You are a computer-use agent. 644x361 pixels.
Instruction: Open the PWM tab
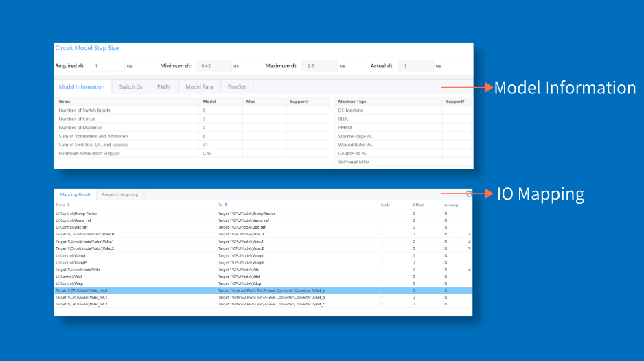click(164, 86)
